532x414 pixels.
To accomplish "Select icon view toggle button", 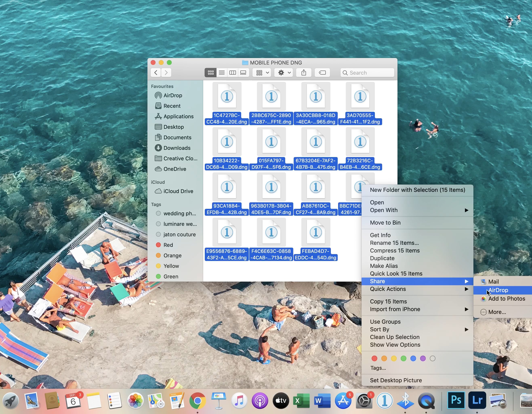I will pos(211,73).
